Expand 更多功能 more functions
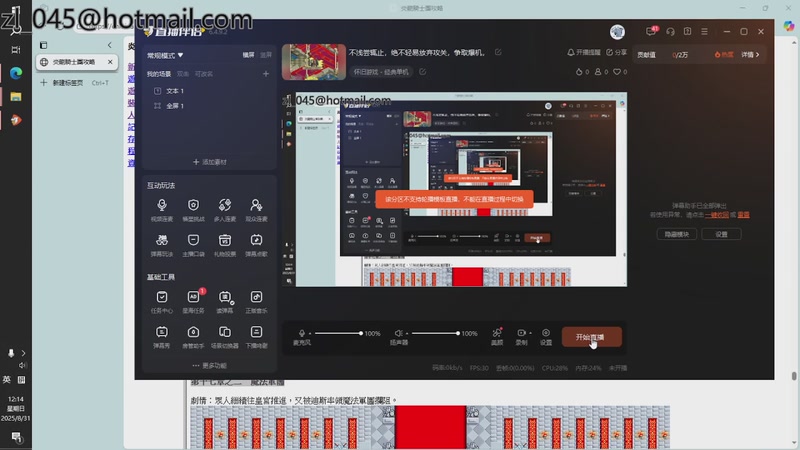The image size is (800, 450). point(209,365)
